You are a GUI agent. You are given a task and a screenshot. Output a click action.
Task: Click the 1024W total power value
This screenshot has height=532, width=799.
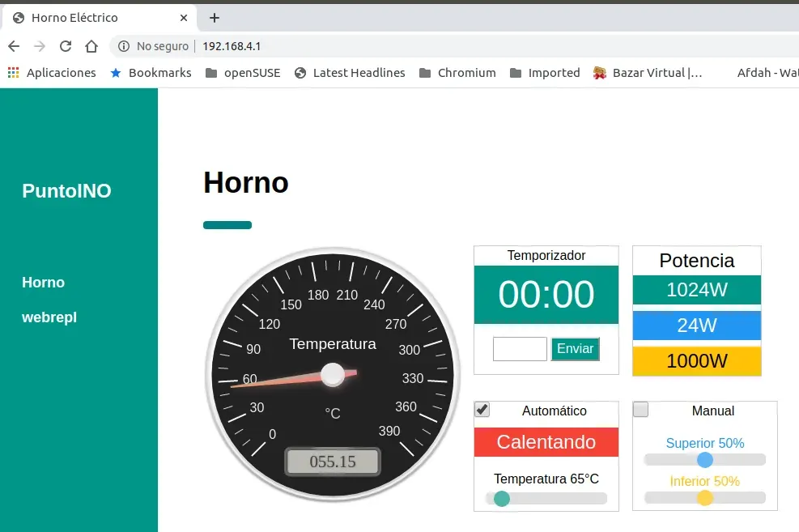pos(696,290)
